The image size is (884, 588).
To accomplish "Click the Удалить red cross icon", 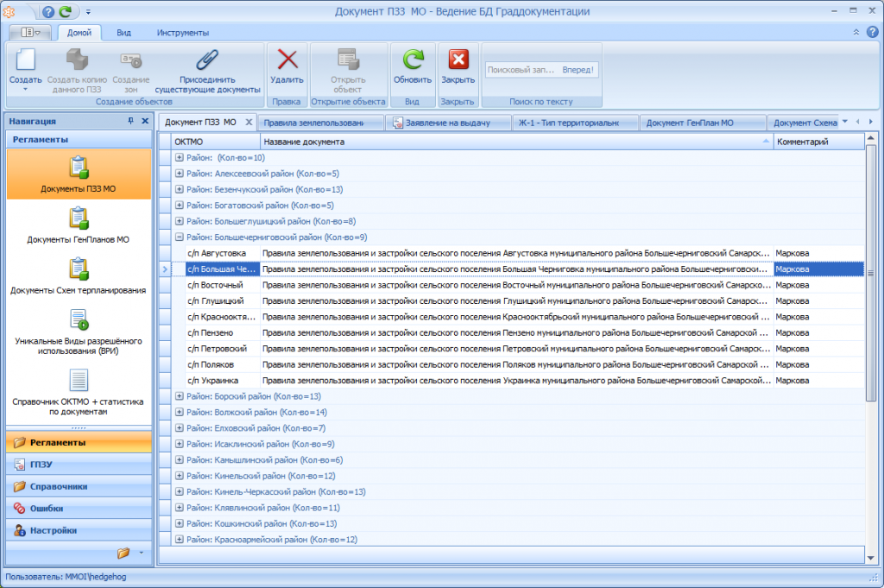I will click(287, 60).
